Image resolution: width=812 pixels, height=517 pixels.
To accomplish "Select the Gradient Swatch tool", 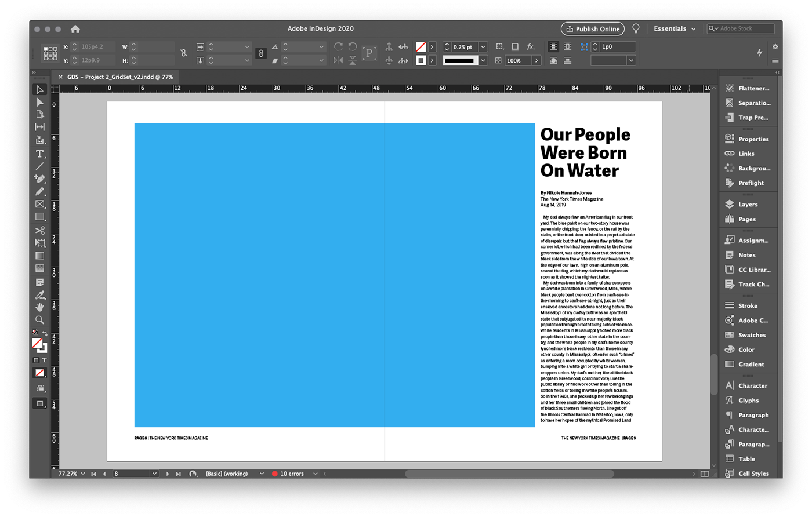I will [39, 256].
